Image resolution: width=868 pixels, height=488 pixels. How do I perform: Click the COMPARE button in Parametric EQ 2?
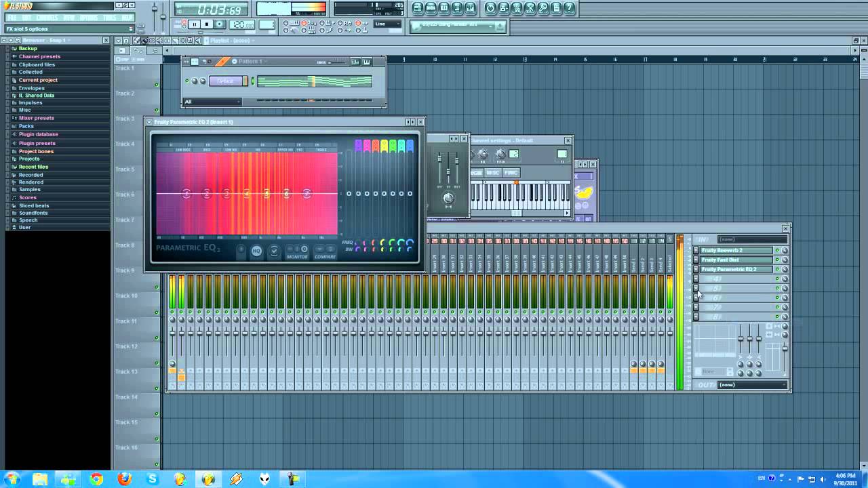[325, 251]
